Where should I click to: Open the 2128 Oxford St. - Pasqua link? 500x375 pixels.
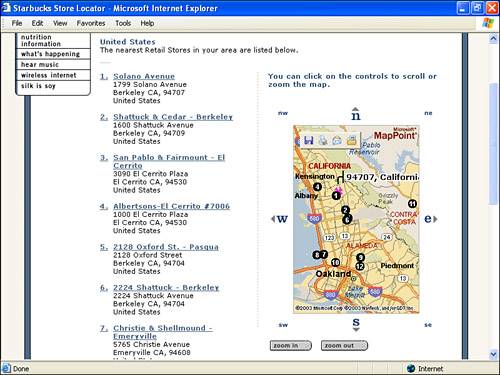click(166, 247)
